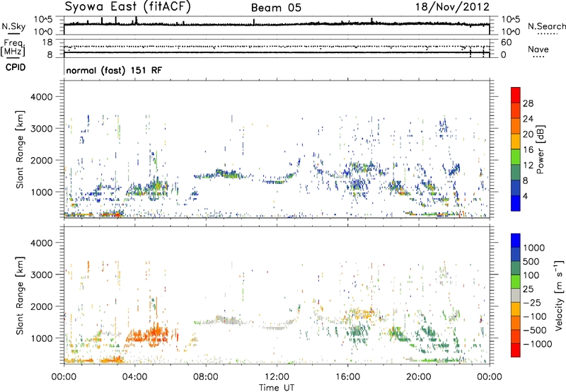Screen dimensions: 566x392
Task: Click the 'N.Sky' legend label
Action: 13,26
